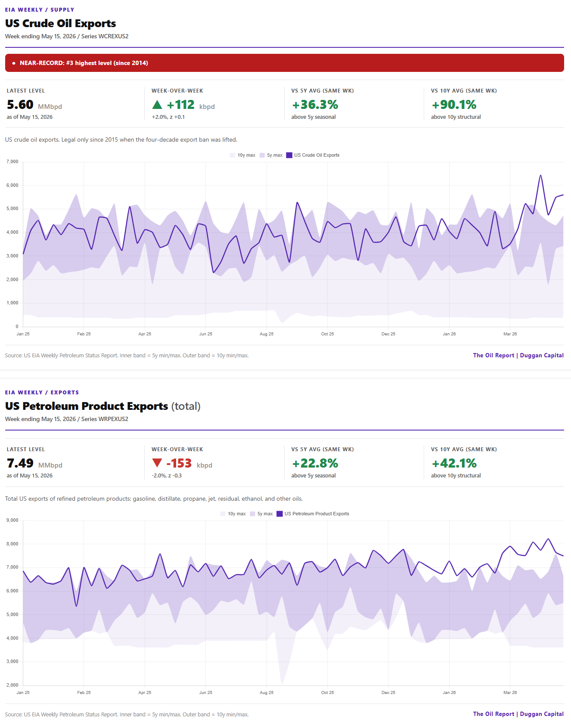This screenshot has height=728, width=571.
Task: Click the 7.49 MMbpd latest level value
Action: pyautogui.click(x=20, y=463)
